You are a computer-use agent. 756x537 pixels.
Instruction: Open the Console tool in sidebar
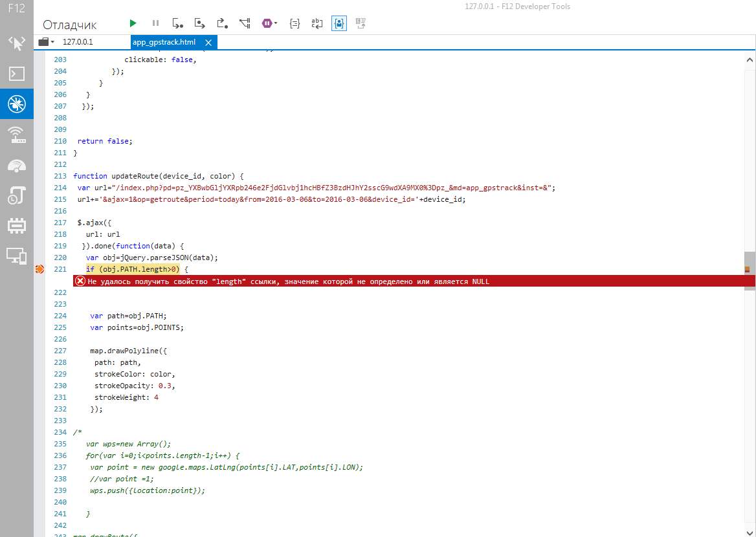16,73
